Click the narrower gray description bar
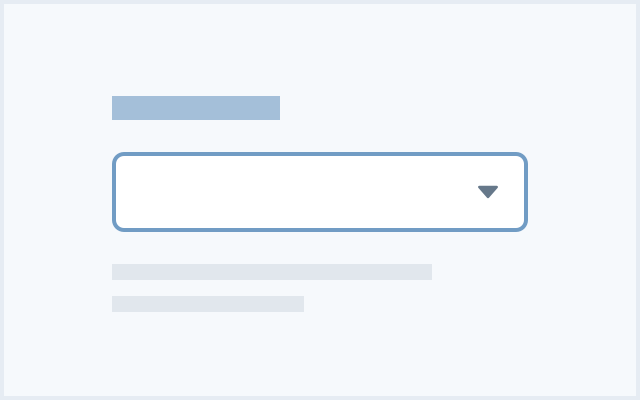Viewport: 640px width, 400px height. point(208,304)
